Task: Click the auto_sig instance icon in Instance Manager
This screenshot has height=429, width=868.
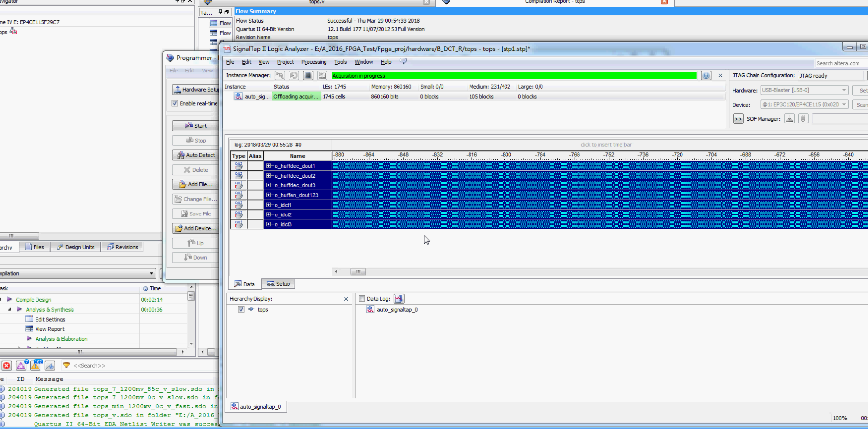Action: click(x=238, y=96)
